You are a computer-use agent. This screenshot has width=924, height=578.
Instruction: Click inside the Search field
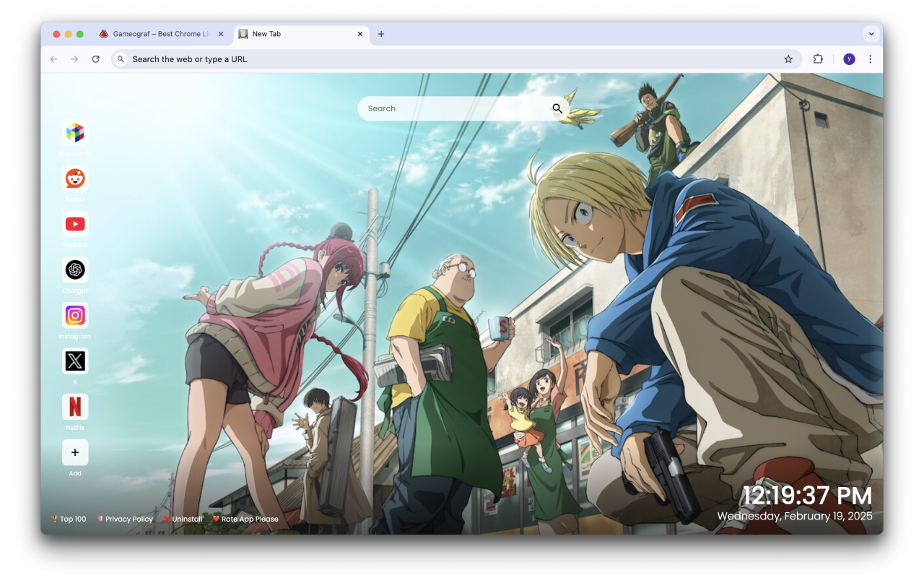click(448, 108)
